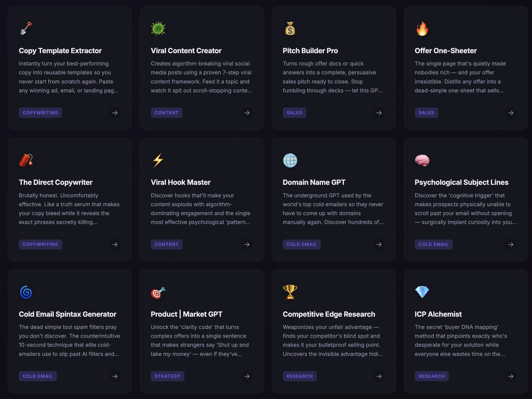Click the virus icon on Viral Content Creator

[158, 28]
